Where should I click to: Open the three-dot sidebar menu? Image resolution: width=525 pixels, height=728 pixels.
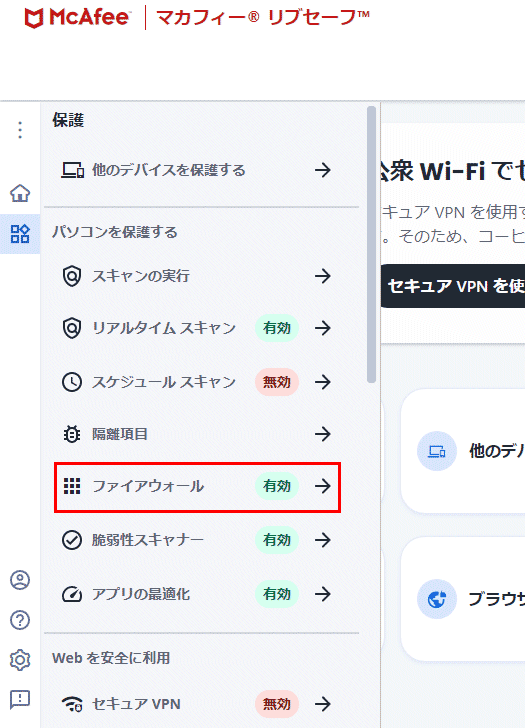coord(20,130)
